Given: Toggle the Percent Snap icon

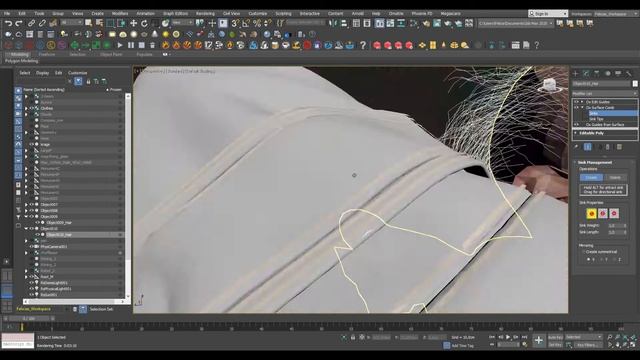Looking at the screenshot, I should tap(257, 24).
